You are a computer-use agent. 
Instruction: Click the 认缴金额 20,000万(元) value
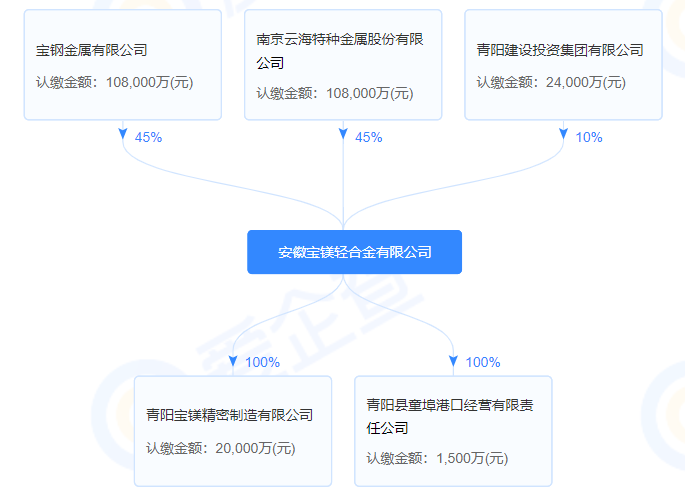(x=221, y=448)
